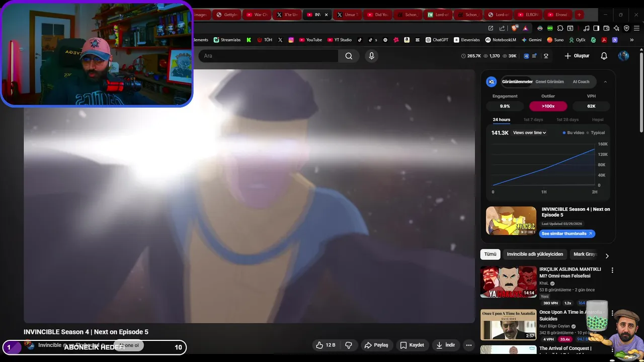The width and height of the screenshot is (644, 362).
Task: Dislike the video with thumbs down
Action: pyautogui.click(x=349, y=345)
